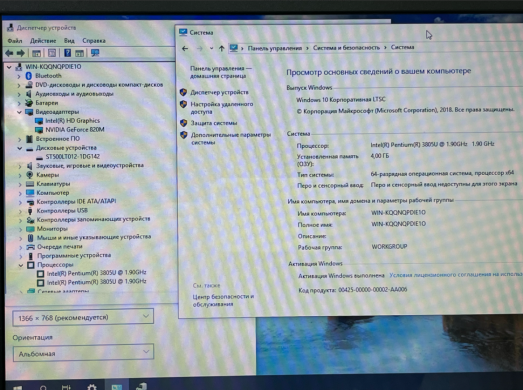This screenshot has height=390, width=523.
Task: Click the Up arrow in the Система window
Action: pyautogui.click(x=221, y=49)
